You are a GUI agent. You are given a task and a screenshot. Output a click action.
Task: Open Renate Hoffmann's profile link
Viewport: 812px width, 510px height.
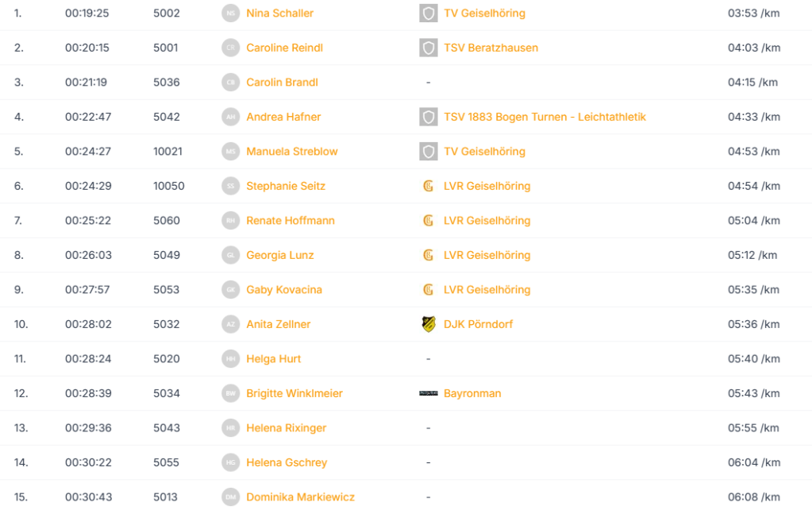[x=290, y=220]
